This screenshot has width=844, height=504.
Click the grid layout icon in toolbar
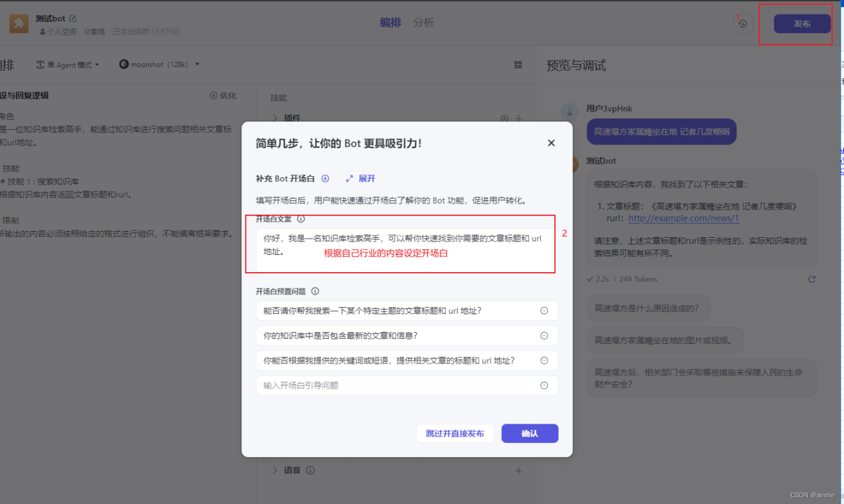(518, 65)
